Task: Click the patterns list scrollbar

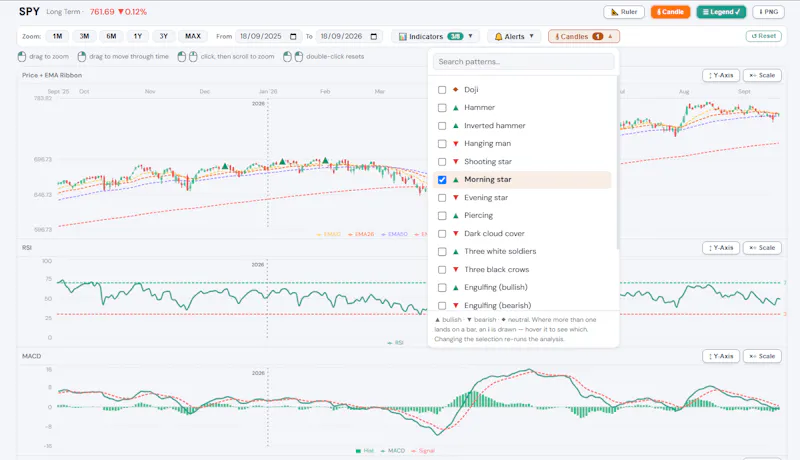Action: click(x=617, y=163)
